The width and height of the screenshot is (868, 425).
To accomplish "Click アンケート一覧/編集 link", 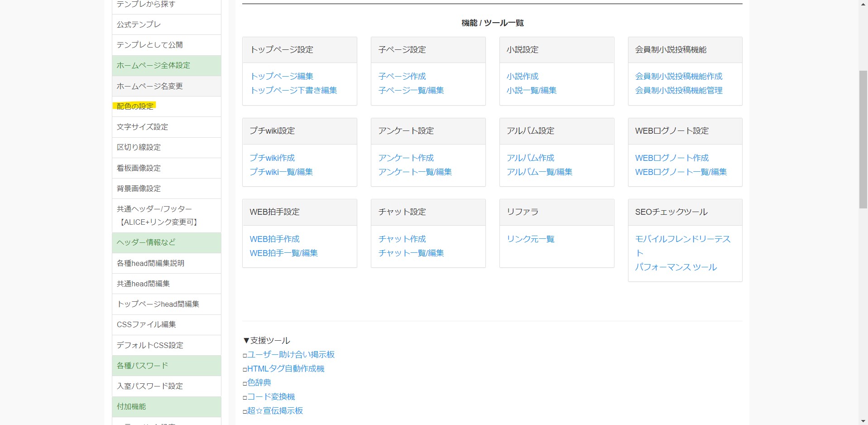I will point(415,172).
